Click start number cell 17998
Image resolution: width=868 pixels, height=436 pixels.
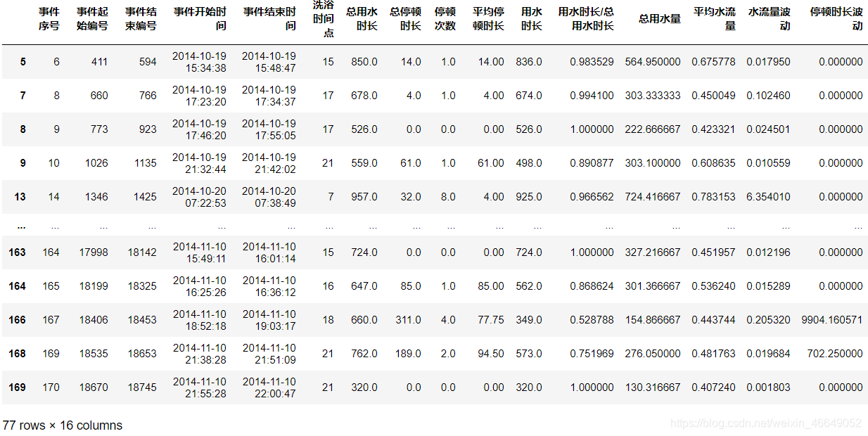click(x=94, y=252)
